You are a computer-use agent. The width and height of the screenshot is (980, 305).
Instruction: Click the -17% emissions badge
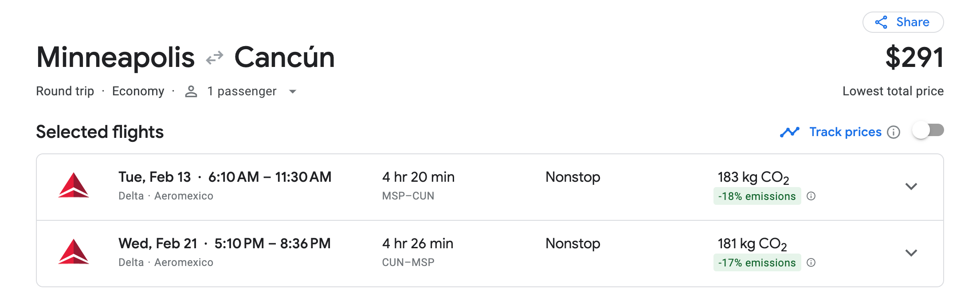click(757, 263)
